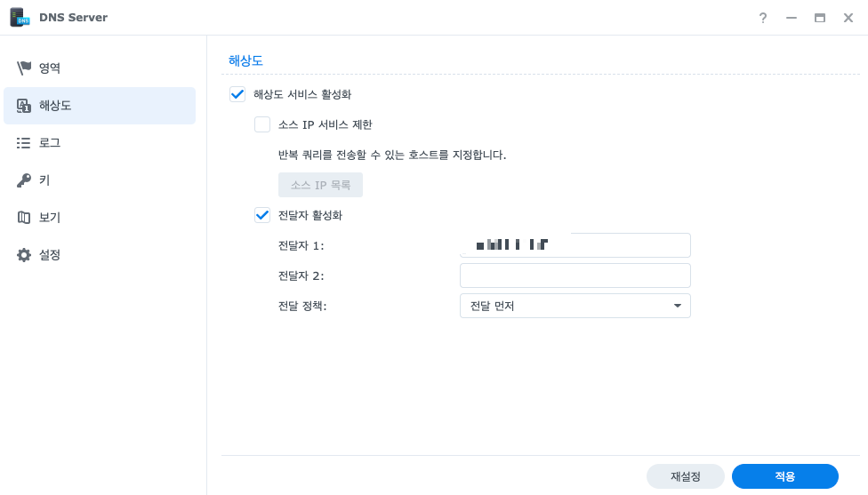Go to the 설정 menu item
This screenshot has width=868, height=495.
click(x=100, y=255)
